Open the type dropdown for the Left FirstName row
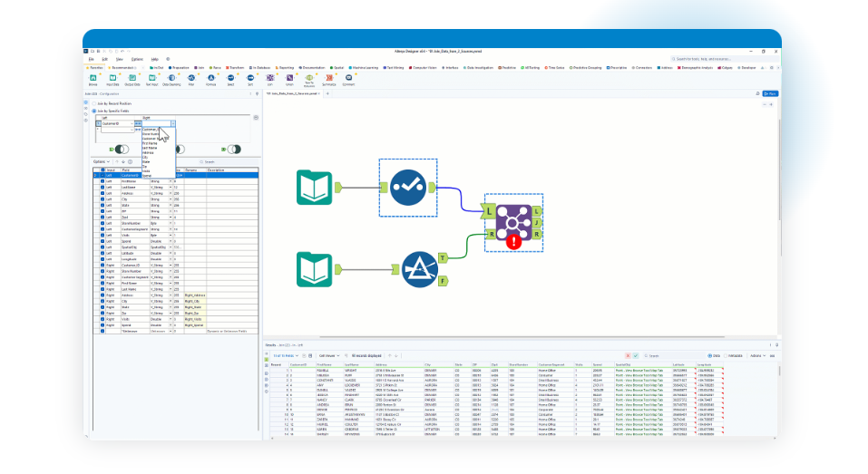The image size is (868, 474). 171,181
